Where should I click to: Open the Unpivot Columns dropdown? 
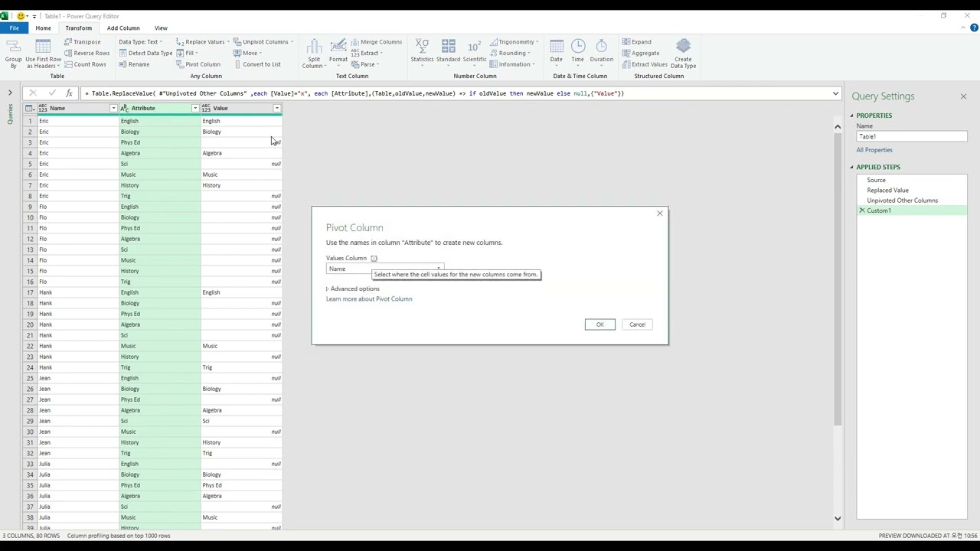263,42
